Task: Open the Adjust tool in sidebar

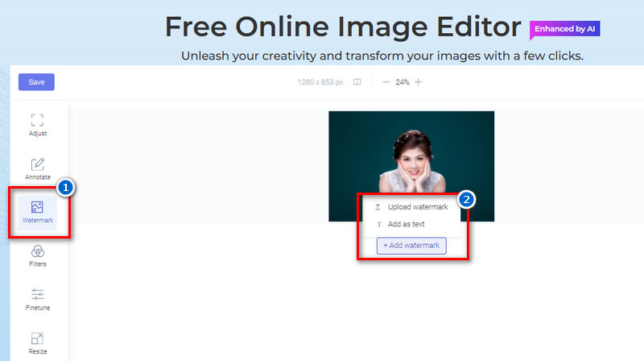Action: pos(37,125)
